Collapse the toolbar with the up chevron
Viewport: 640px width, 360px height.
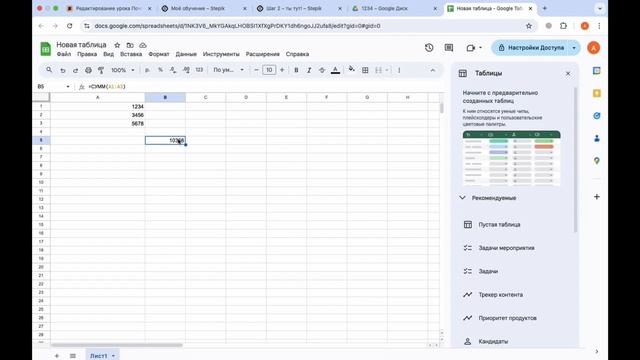pos(433,70)
